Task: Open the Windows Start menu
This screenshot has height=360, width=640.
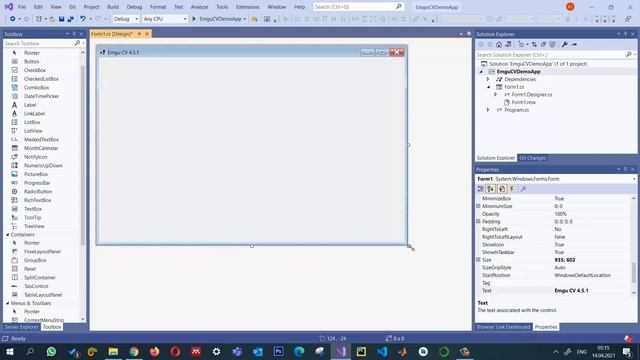Action: point(10,351)
